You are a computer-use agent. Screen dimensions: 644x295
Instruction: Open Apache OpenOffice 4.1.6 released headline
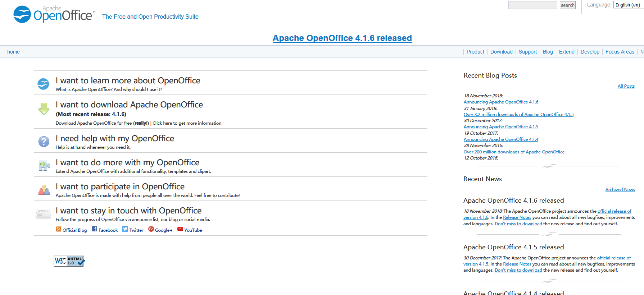pyautogui.click(x=342, y=38)
